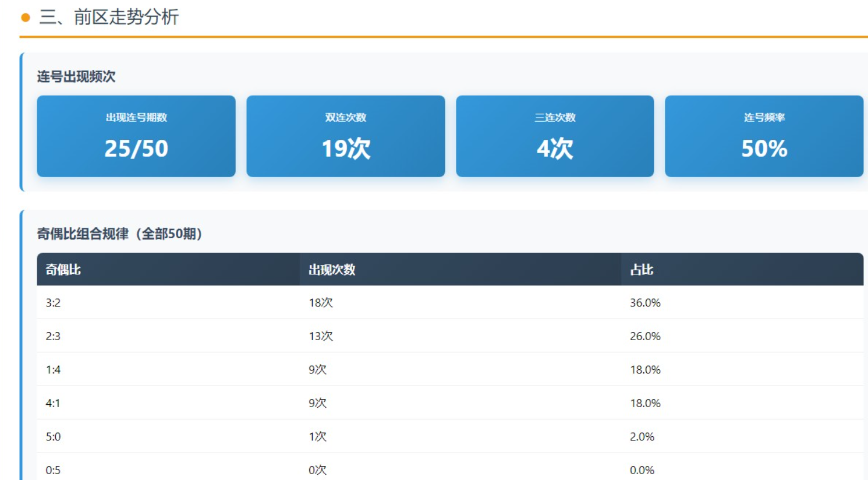Click the 奇偶比组合规律（全部50期）heading
Screen dimensions: 868x480
tap(120, 234)
